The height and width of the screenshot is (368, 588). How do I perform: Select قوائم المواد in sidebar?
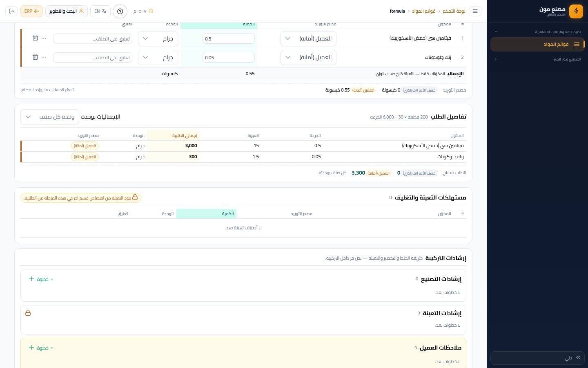[537, 44]
